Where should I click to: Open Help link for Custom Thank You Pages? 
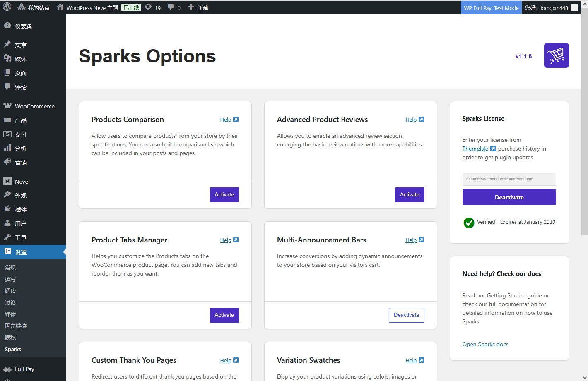229,360
